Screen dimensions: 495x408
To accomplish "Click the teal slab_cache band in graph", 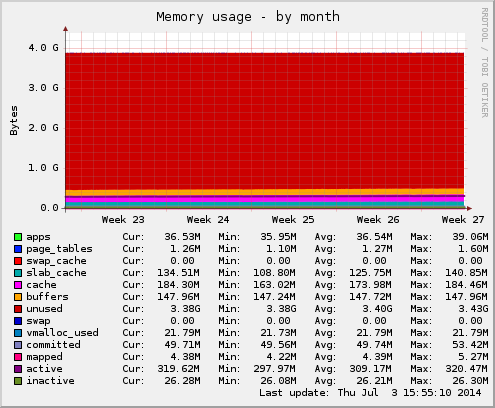I will point(265,204).
